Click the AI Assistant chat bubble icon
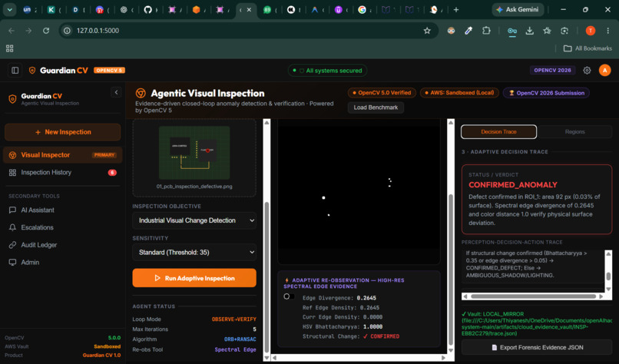The image size is (619, 364). point(12,210)
